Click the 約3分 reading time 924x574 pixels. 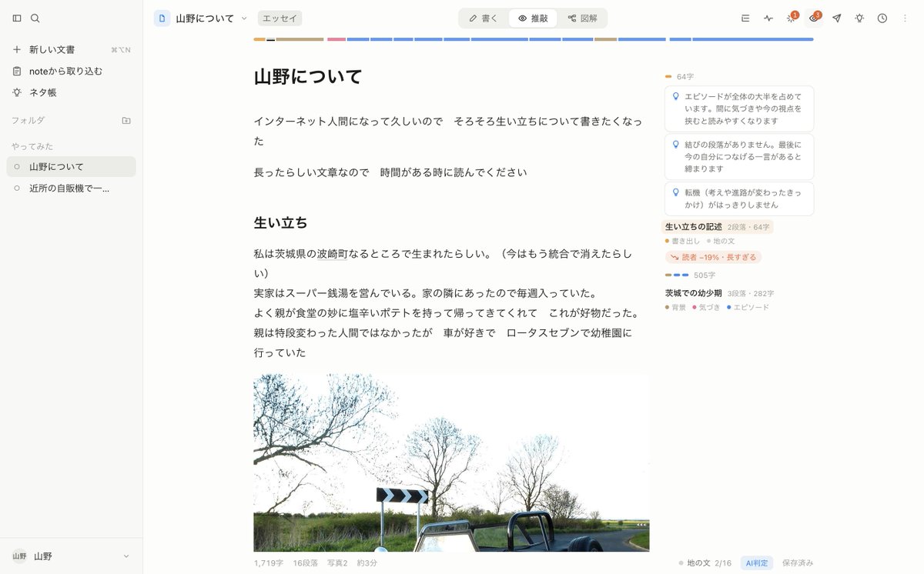367,563
